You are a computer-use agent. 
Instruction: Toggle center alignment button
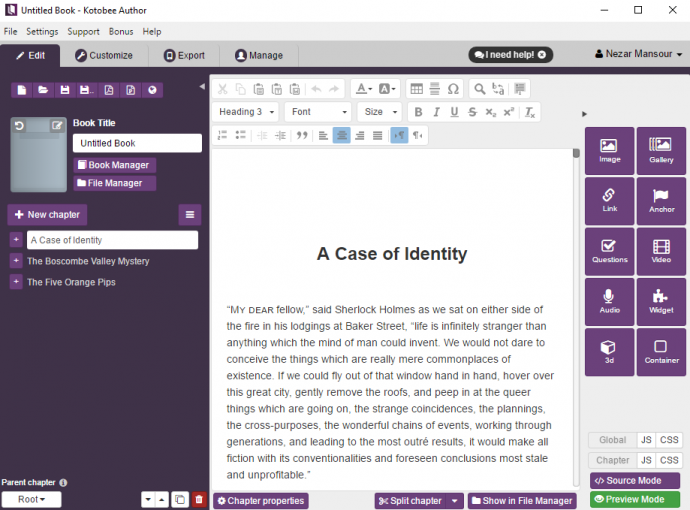341,135
